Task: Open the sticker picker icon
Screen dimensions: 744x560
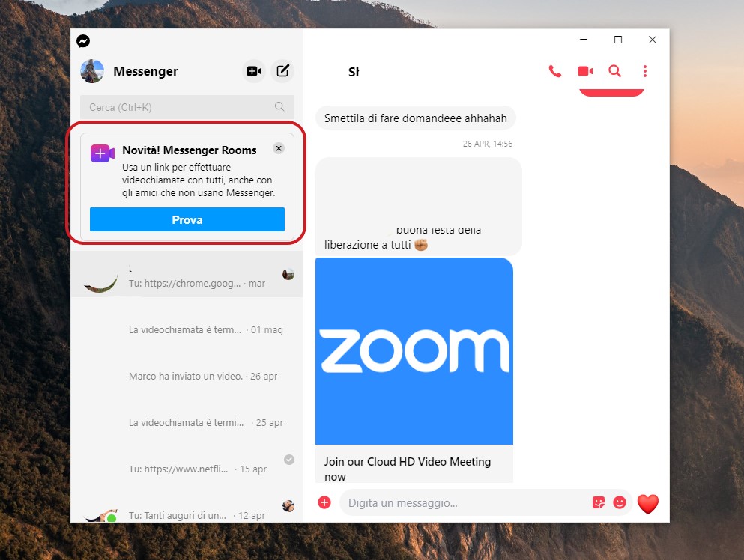Action: [599, 502]
